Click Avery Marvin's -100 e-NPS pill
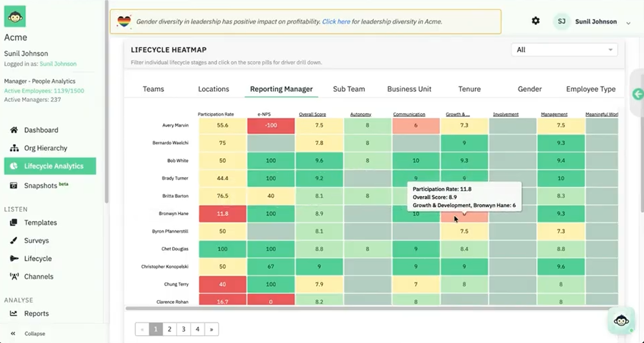This screenshot has width=644, height=343. tap(271, 126)
